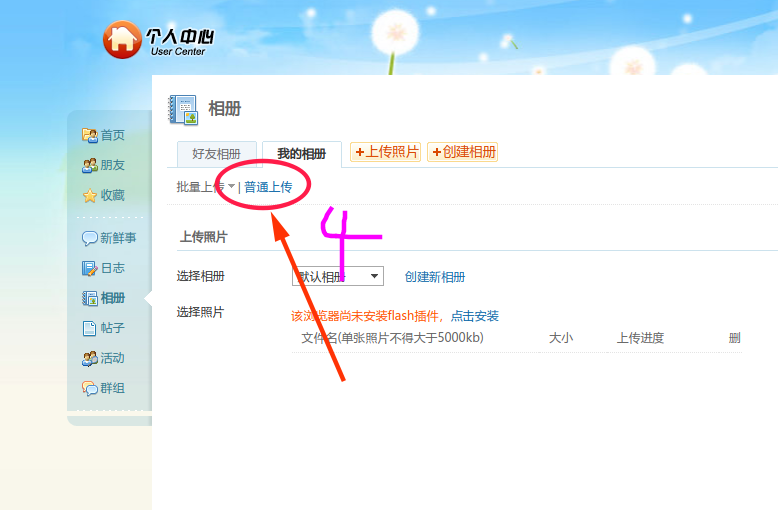Switch to 好友相册 tab
The image size is (778, 510).
[217, 154]
